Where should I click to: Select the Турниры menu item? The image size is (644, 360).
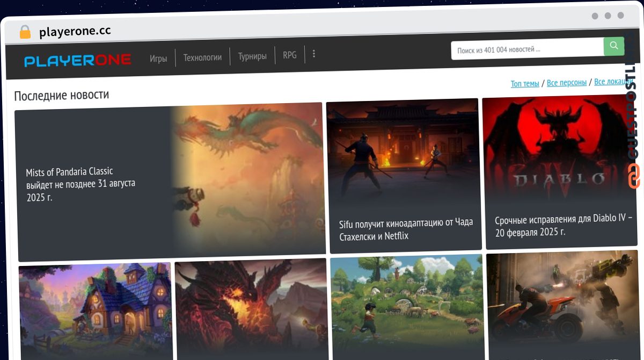coord(252,56)
